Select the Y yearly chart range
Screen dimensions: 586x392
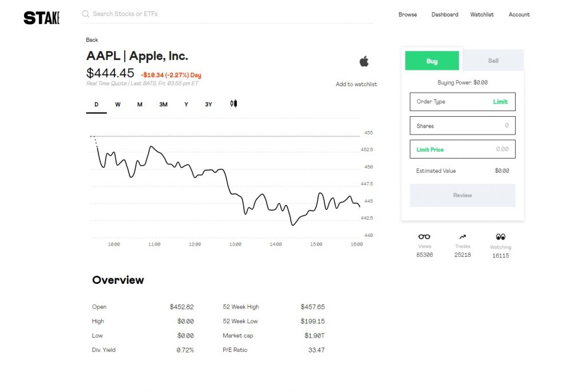tap(186, 105)
